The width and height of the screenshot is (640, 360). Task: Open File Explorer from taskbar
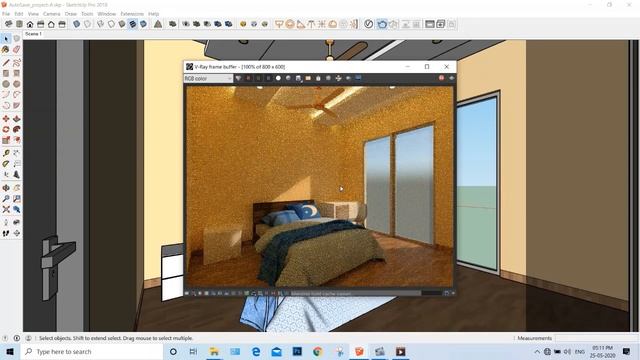click(x=214, y=351)
